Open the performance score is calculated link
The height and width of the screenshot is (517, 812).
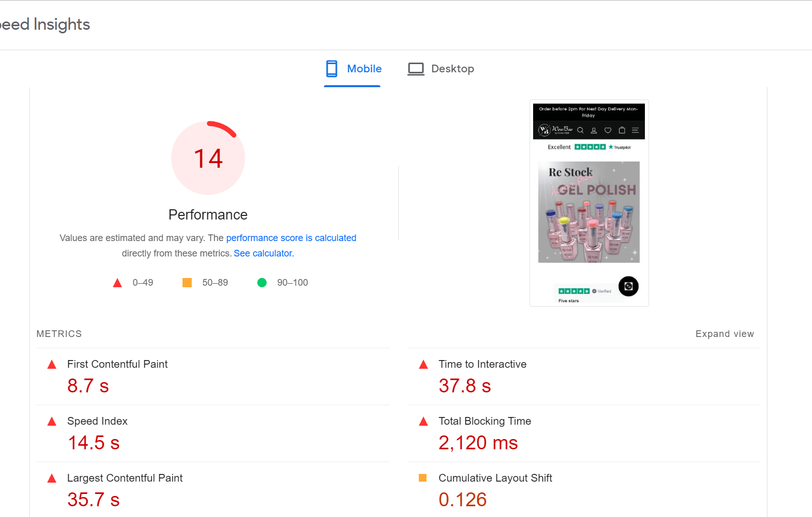[291, 238]
